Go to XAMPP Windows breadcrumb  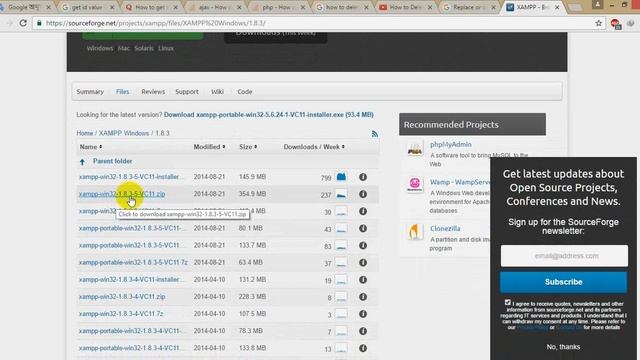pyautogui.click(x=124, y=133)
